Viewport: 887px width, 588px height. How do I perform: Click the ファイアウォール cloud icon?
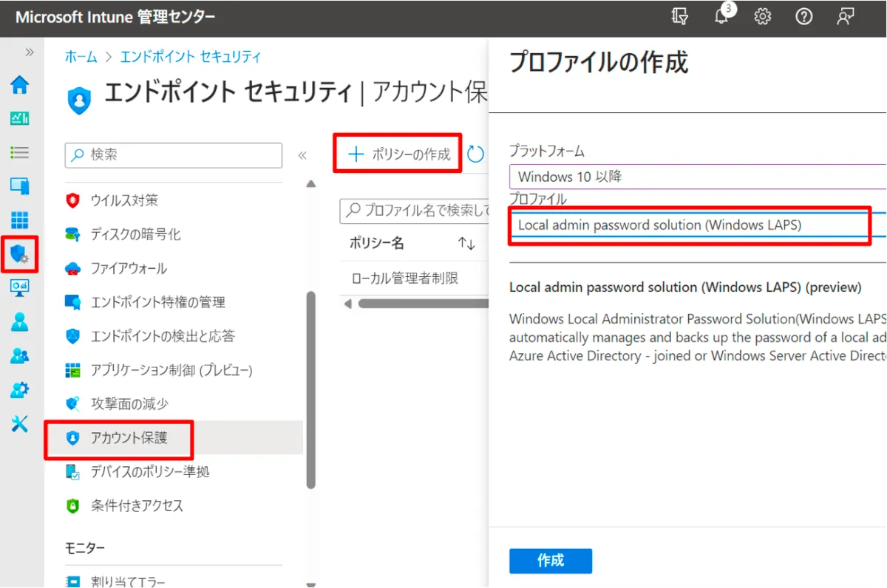72,268
